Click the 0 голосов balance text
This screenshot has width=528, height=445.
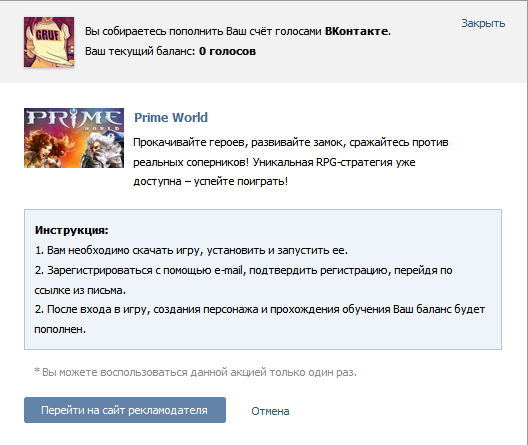click(227, 51)
